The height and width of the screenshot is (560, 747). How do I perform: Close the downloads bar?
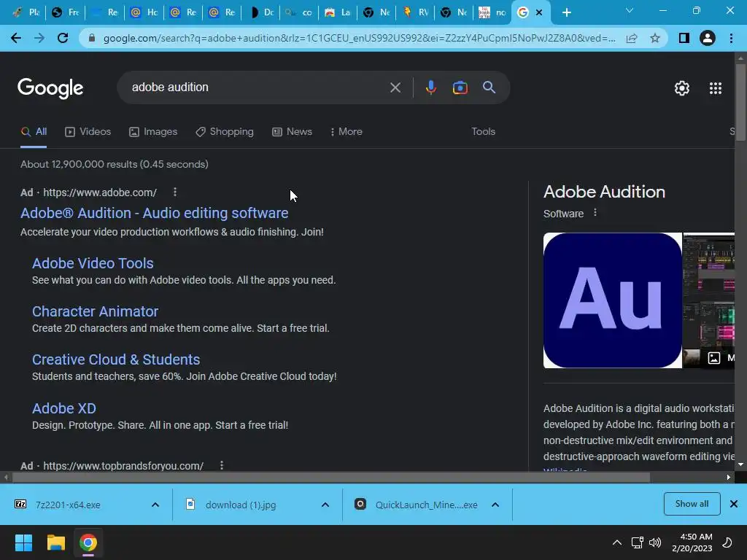click(x=734, y=504)
